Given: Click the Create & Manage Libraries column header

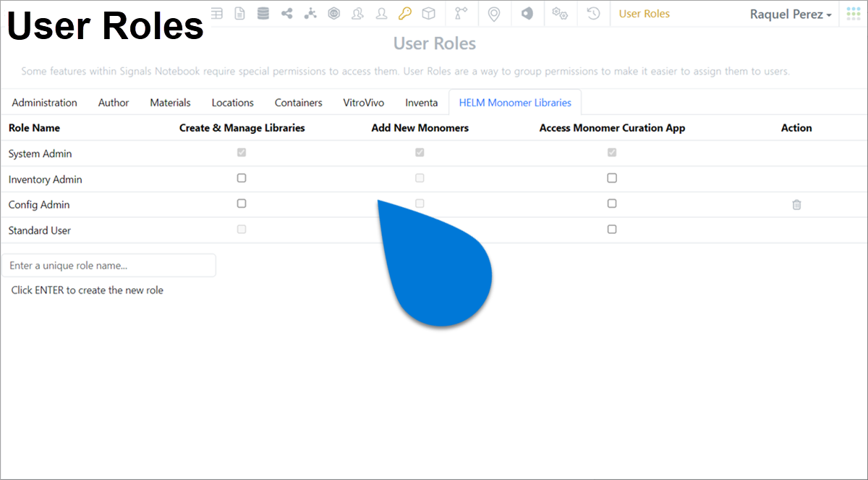Looking at the screenshot, I should point(242,127).
